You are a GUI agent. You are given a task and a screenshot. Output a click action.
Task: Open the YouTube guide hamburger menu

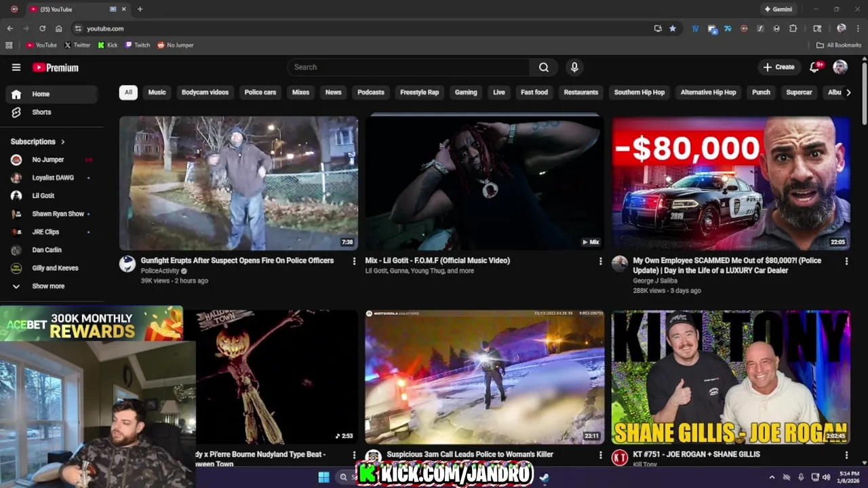16,67
